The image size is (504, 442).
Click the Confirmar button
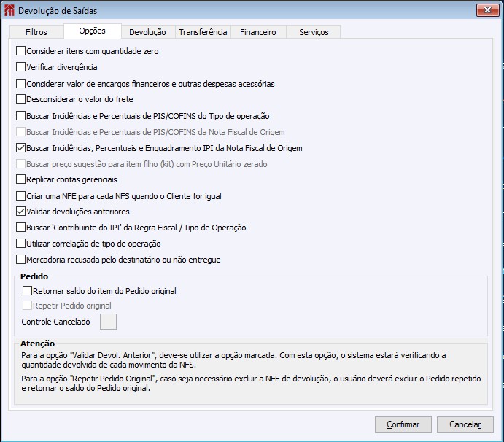(403, 424)
